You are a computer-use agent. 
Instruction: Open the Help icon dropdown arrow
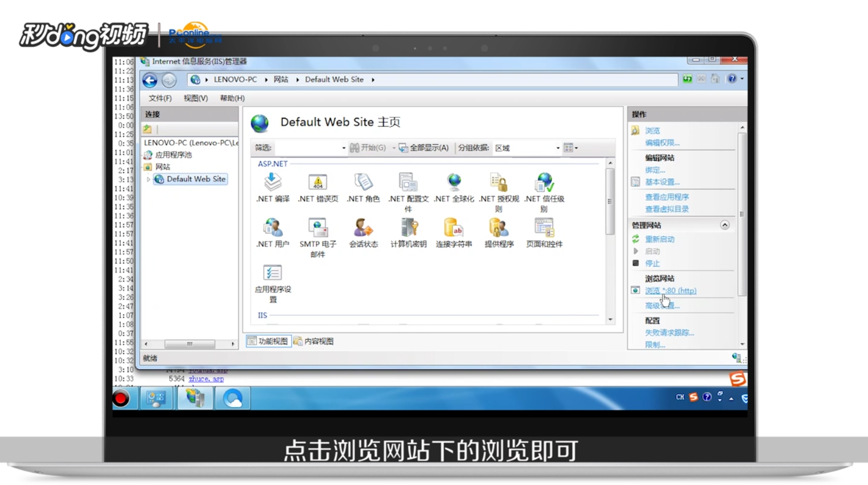[742, 79]
